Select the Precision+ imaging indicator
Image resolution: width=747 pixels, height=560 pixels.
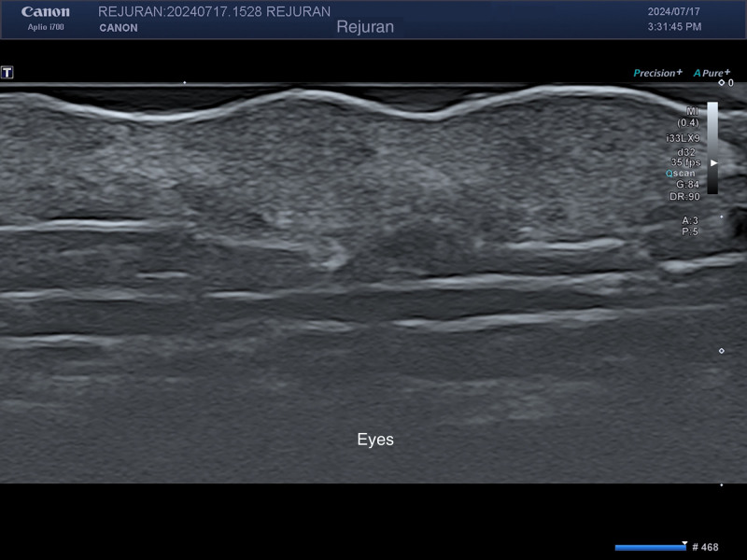(x=657, y=73)
